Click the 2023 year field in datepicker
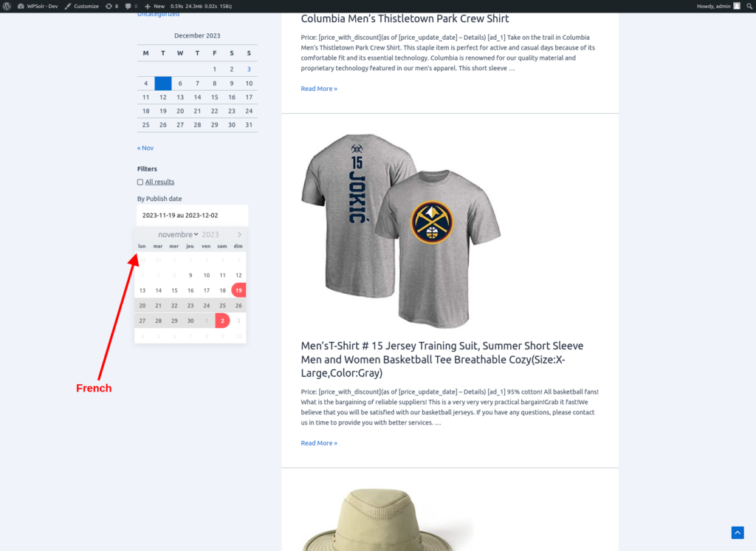Viewport: 756px width, 551px height. tap(210, 234)
